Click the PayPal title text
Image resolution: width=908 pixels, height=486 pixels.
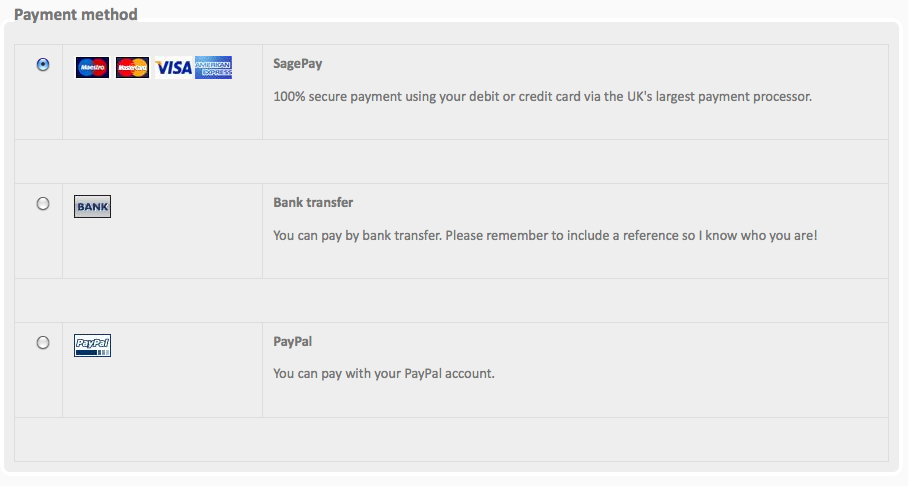coord(292,342)
